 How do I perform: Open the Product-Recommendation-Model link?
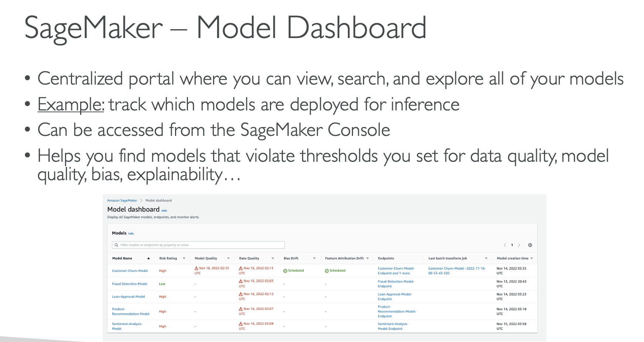pos(131,311)
